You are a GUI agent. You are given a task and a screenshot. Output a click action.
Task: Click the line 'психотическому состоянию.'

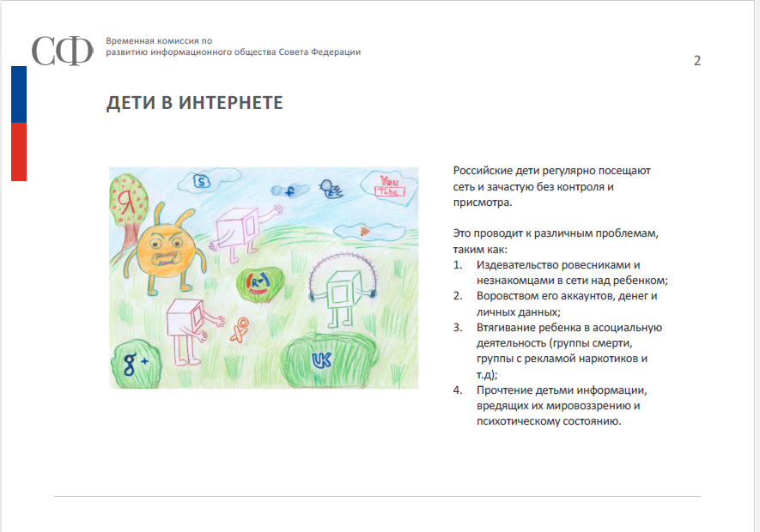point(548,421)
